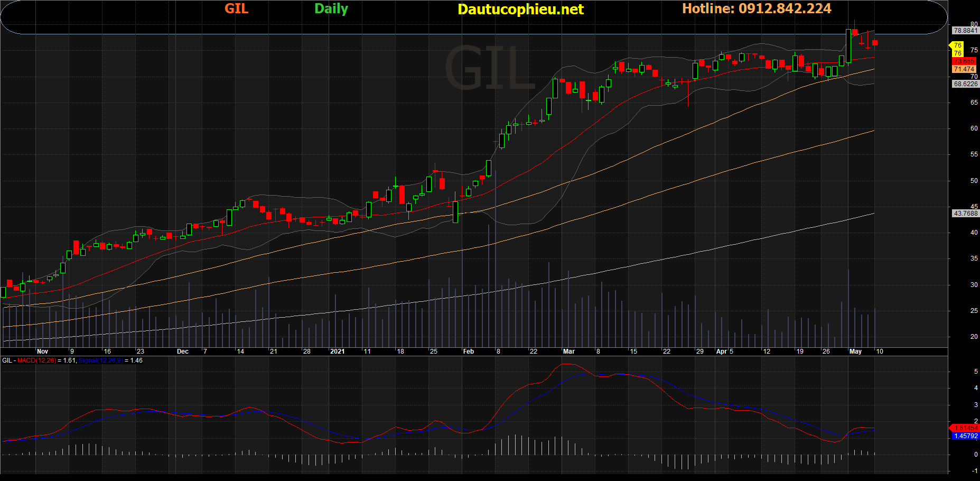Select the green Daily timeframe label
The width and height of the screenshot is (980, 481).
pos(331,9)
